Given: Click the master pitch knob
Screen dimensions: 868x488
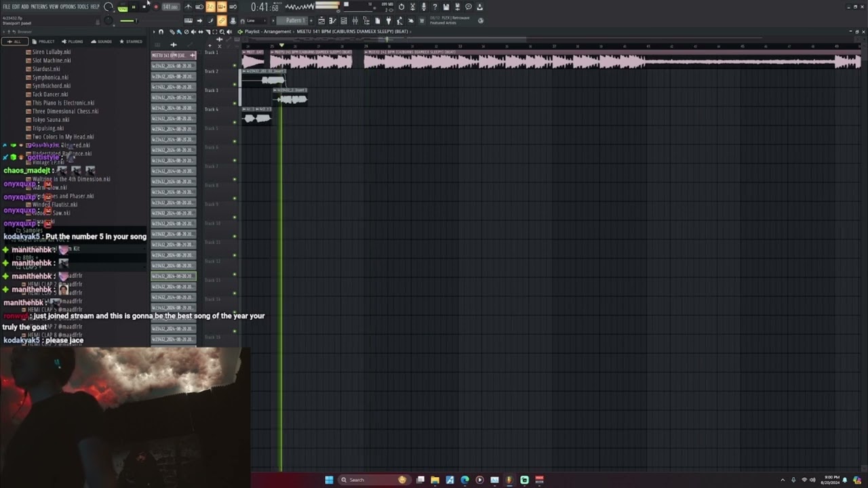Looking at the screenshot, I should point(108,20).
